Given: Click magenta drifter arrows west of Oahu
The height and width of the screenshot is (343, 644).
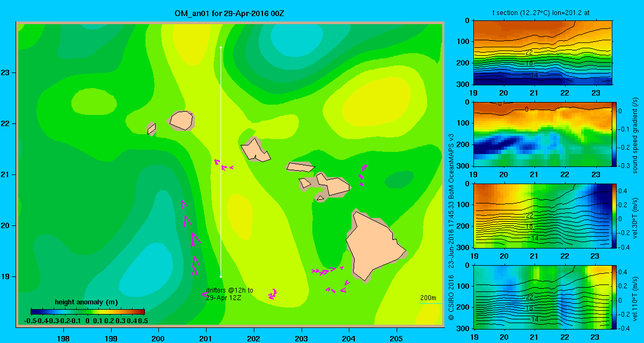Looking at the screenshot, I should (x=223, y=164).
